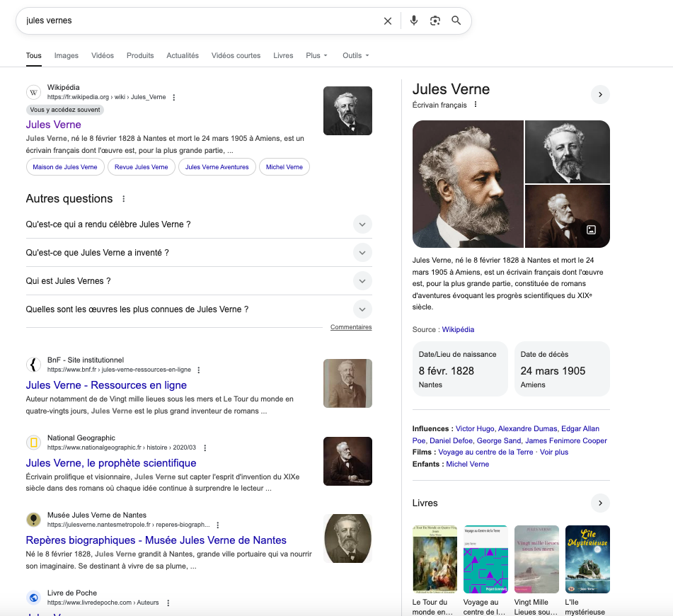This screenshot has height=616, width=673.
Task: Click the Revue Jules Verne chip
Action: click(142, 167)
